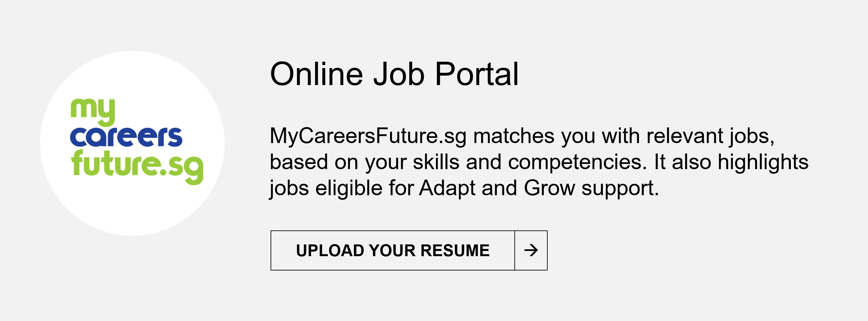868x321 pixels.
Task: Select the Online Job Portal heading
Action: (394, 74)
